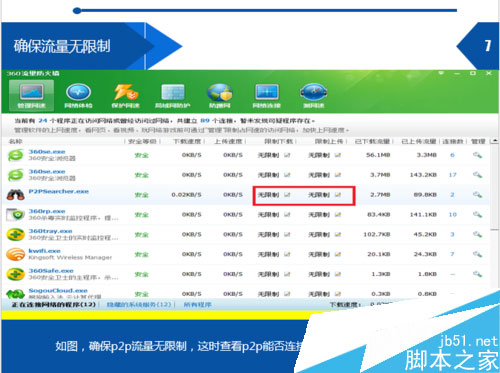The width and height of the screenshot is (500, 373).
Task: Sort by the 安全等级 column header
Action: coord(142,141)
